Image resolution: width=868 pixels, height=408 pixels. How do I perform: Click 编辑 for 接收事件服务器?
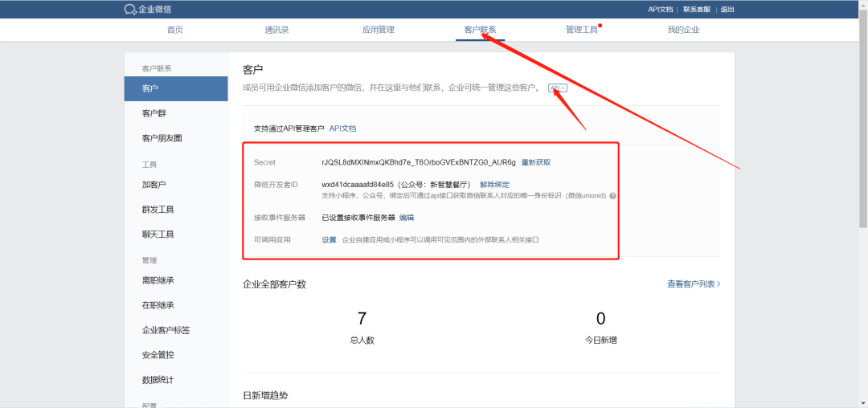[407, 218]
